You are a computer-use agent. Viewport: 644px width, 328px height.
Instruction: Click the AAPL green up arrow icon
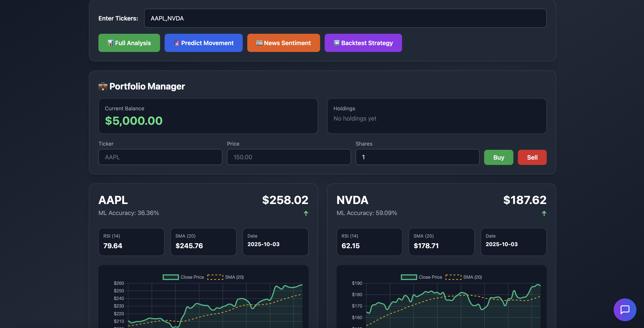pyautogui.click(x=306, y=213)
